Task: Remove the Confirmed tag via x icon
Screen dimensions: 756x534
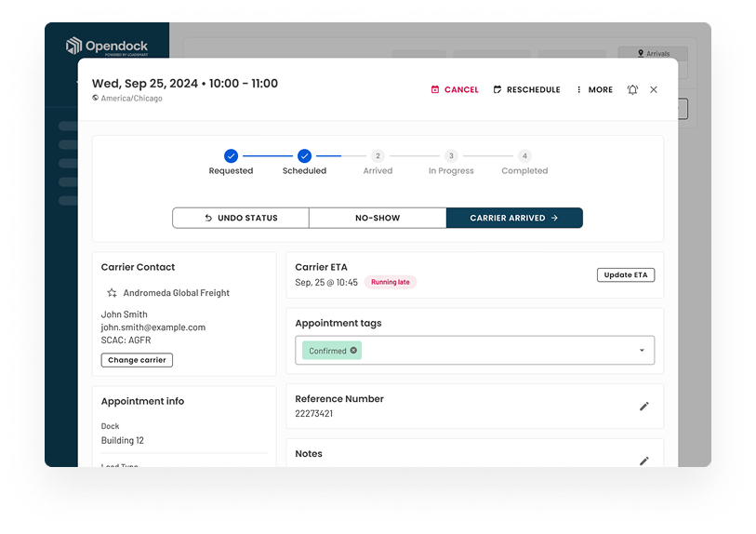Action: coord(353,351)
